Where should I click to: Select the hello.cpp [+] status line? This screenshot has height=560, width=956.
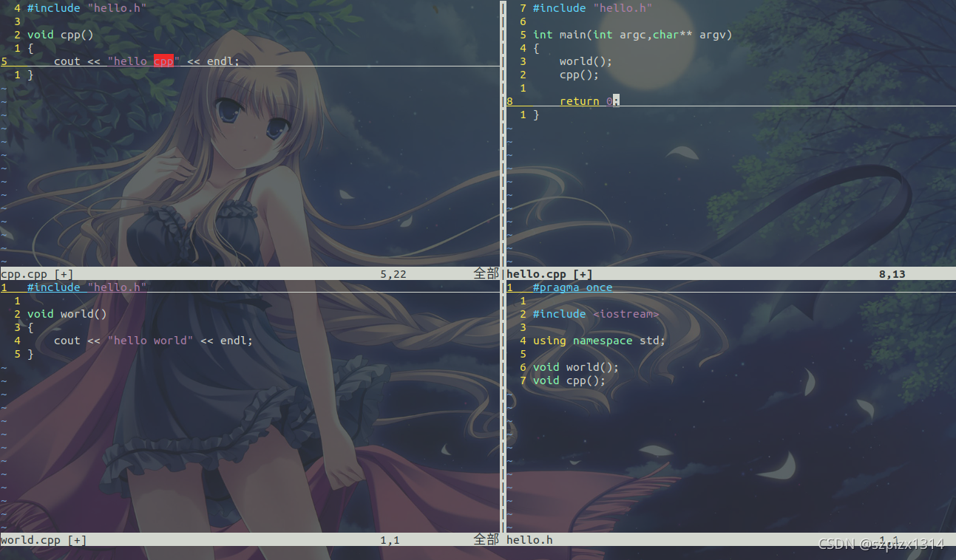tap(549, 273)
